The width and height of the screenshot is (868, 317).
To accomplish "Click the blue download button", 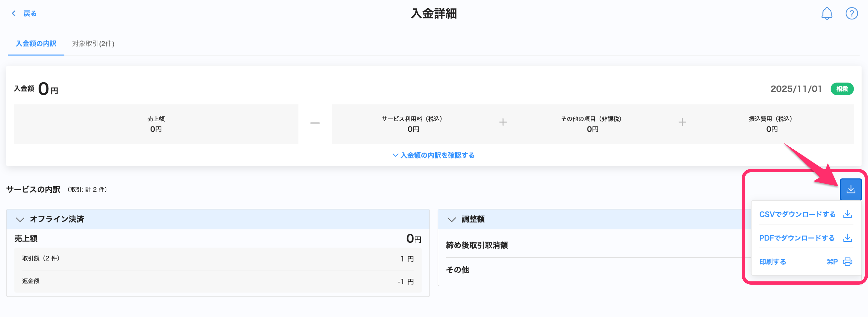I will click(x=850, y=190).
